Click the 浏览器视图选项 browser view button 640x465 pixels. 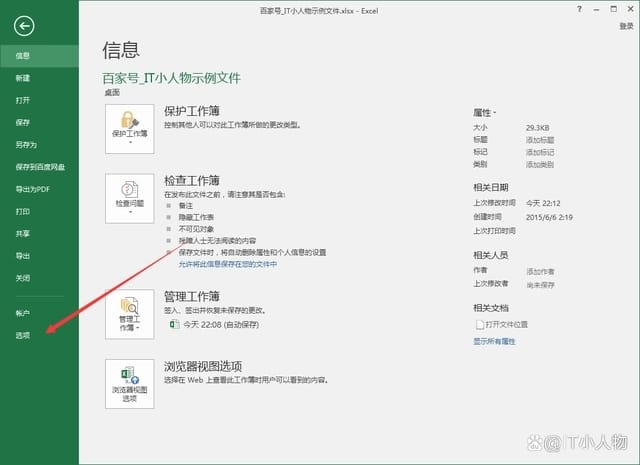pyautogui.click(x=130, y=384)
